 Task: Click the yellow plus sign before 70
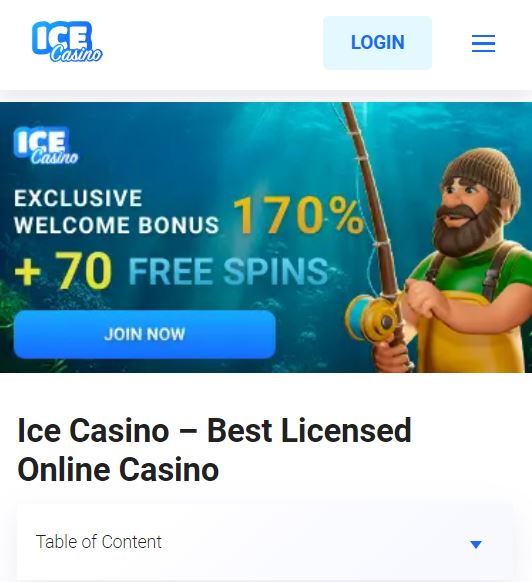27,272
